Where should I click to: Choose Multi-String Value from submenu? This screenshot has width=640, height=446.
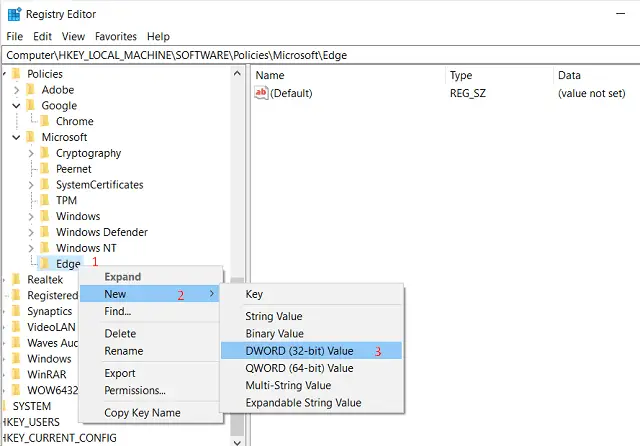point(311,385)
